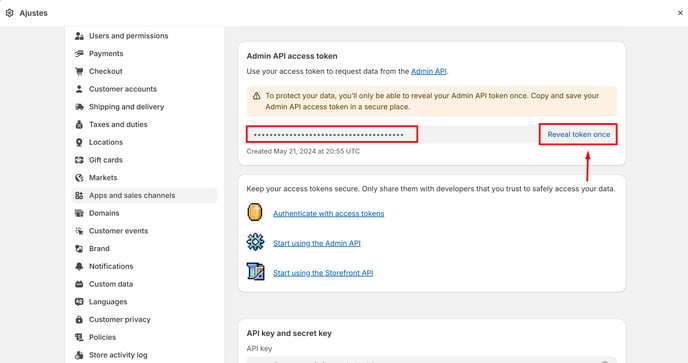The height and width of the screenshot is (363, 688).
Task: Open Start using the Admin API link
Action: pos(317,243)
